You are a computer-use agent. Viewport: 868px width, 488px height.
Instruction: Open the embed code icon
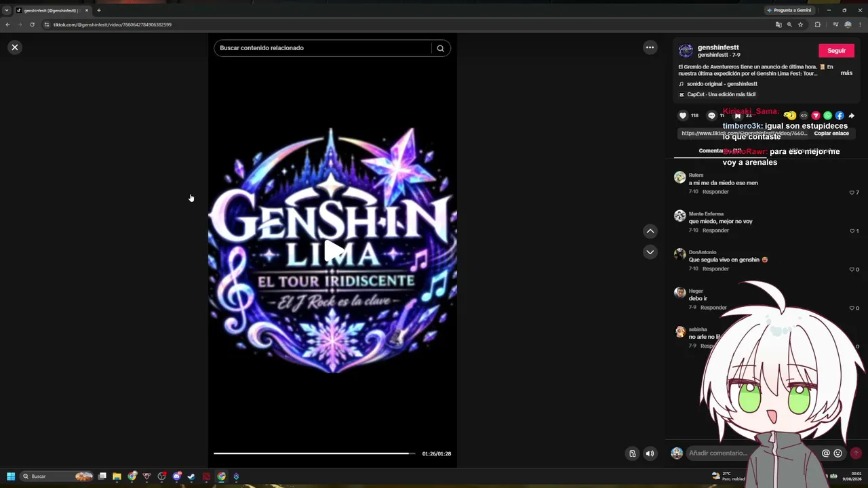tap(804, 116)
